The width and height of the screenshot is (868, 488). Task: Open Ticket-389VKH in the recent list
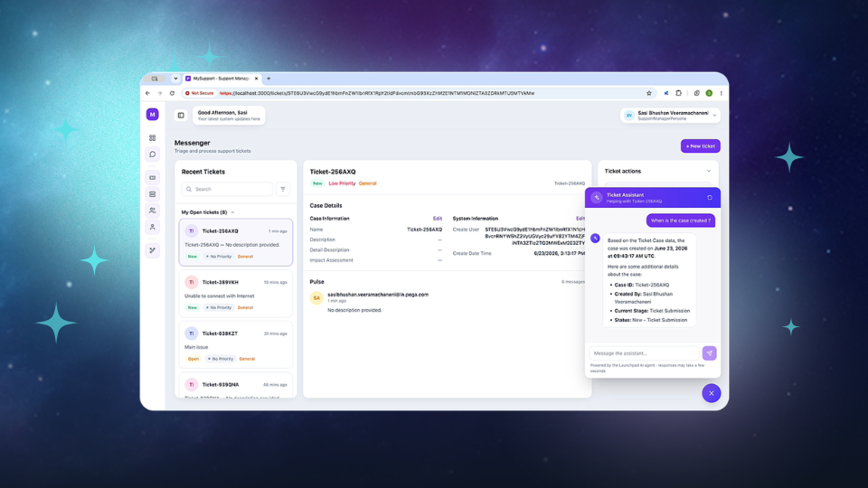click(x=236, y=294)
